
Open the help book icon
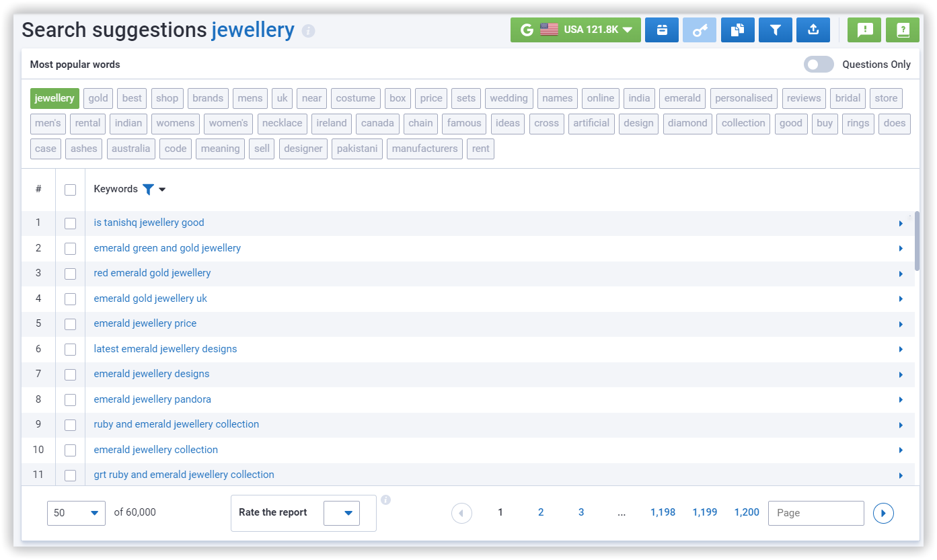click(902, 30)
